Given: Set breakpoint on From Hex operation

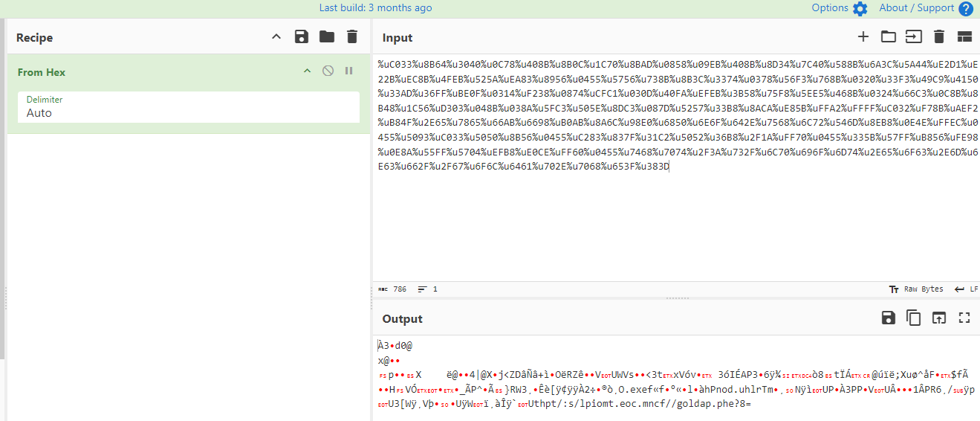Looking at the screenshot, I should coord(348,71).
